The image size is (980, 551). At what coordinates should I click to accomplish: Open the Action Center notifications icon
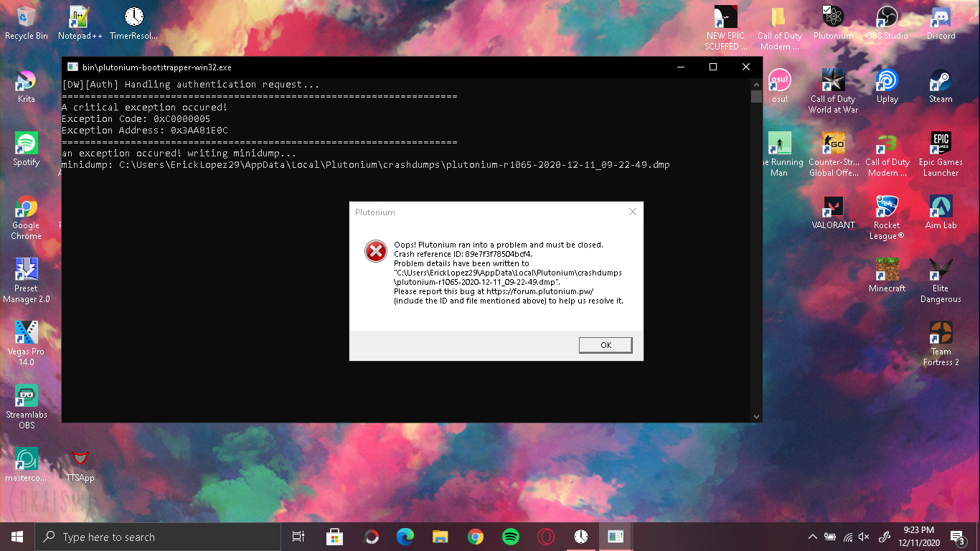[x=957, y=537]
